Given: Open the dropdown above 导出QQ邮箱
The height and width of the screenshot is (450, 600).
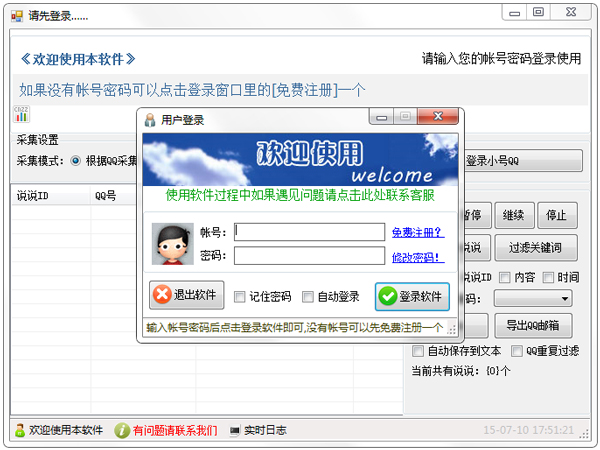Looking at the screenshot, I should pos(534,298).
